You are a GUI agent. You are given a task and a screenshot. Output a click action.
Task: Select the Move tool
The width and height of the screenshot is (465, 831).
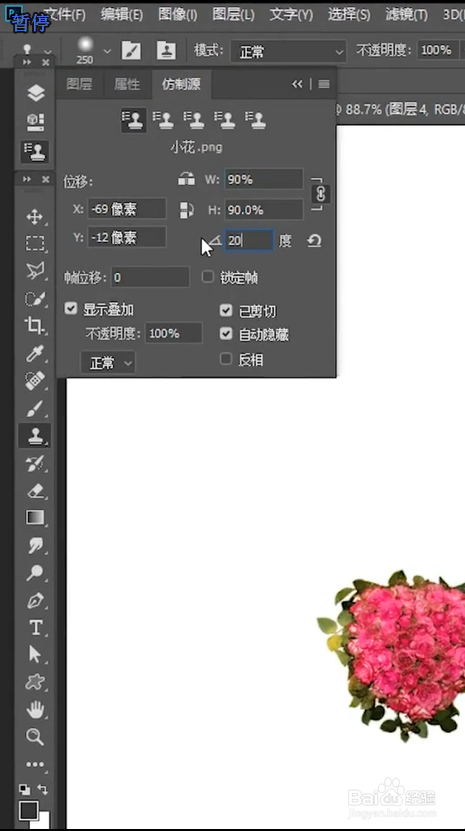[x=35, y=216]
